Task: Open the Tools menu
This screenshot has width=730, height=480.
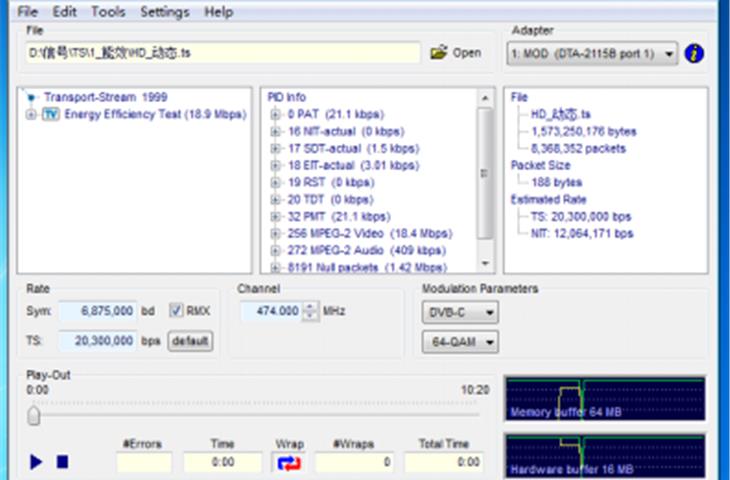Action: (108, 12)
